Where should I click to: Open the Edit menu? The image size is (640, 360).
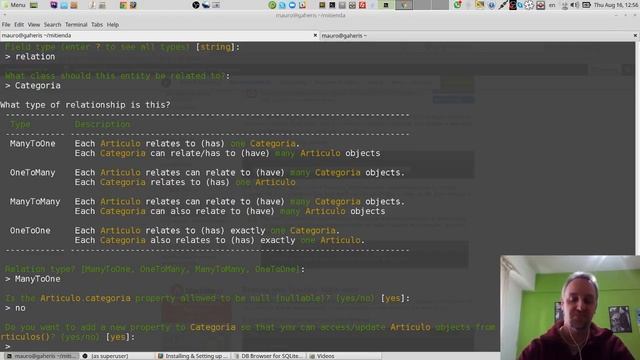(19, 24)
